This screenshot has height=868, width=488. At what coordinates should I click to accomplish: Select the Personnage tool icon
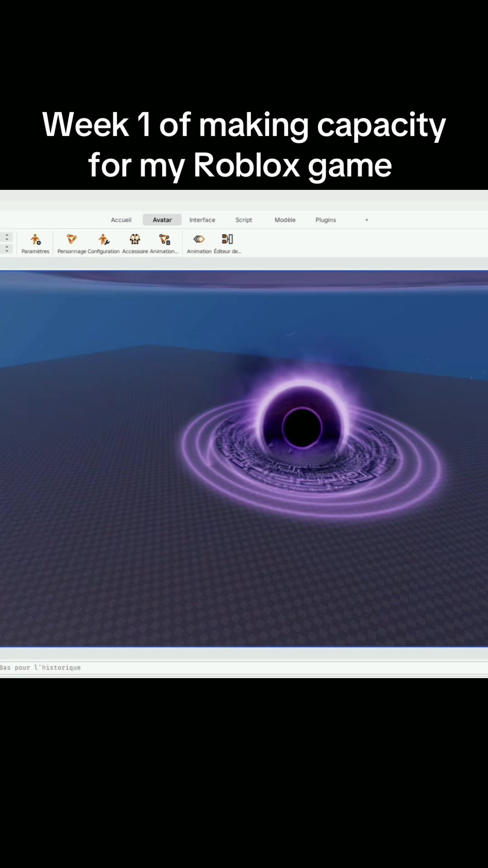click(71, 243)
